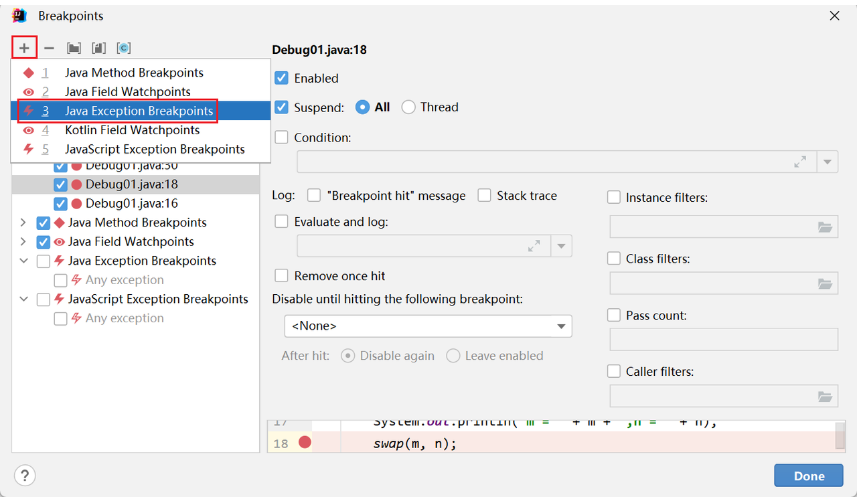The image size is (858, 497).
Task: Click red circle icon of Debug01.java:16
Action: pyautogui.click(x=77, y=204)
